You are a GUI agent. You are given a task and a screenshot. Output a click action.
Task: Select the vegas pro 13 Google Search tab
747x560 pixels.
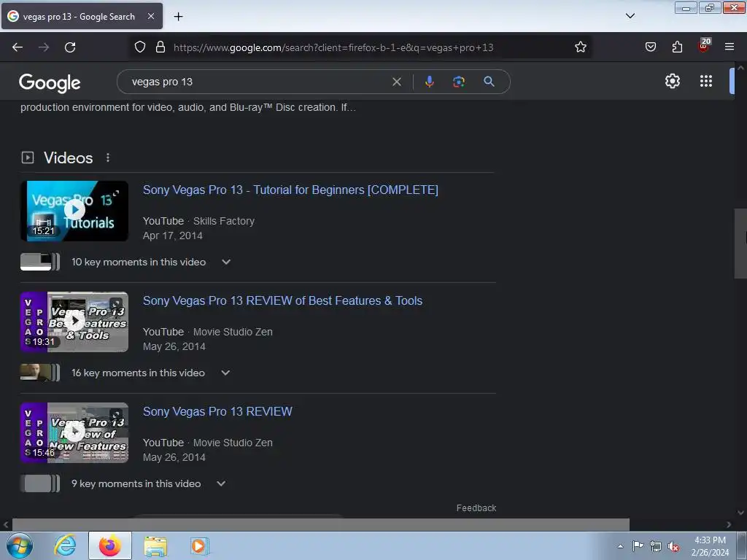(x=82, y=16)
